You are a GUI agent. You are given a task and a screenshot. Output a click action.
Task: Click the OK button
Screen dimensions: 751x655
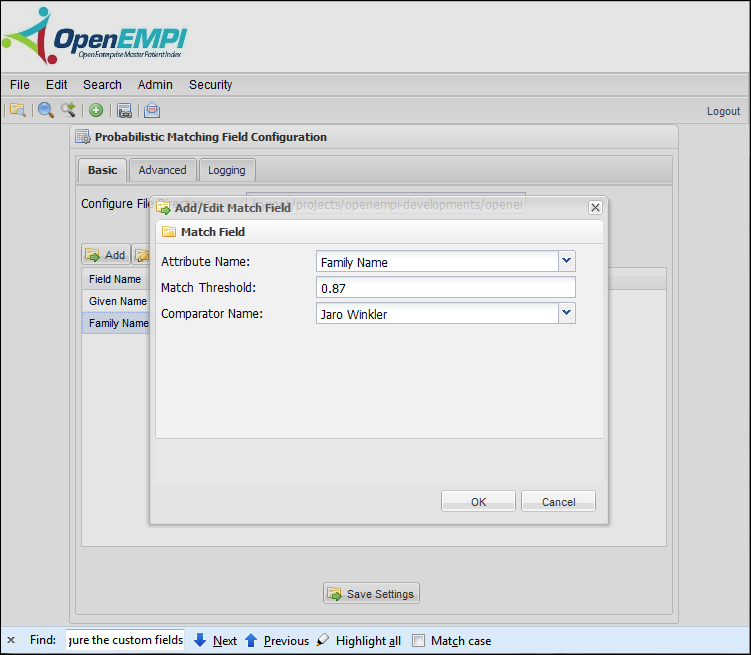click(478, 501)
